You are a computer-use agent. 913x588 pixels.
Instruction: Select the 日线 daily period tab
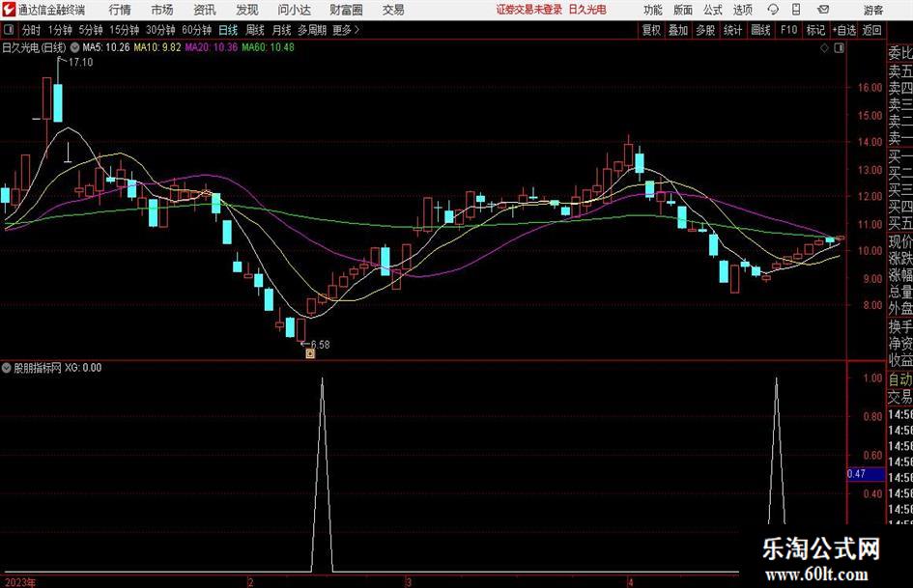[228, 30]
